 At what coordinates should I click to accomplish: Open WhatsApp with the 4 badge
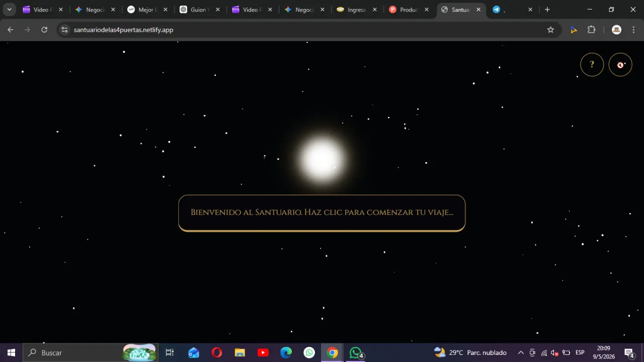[356, 352]
